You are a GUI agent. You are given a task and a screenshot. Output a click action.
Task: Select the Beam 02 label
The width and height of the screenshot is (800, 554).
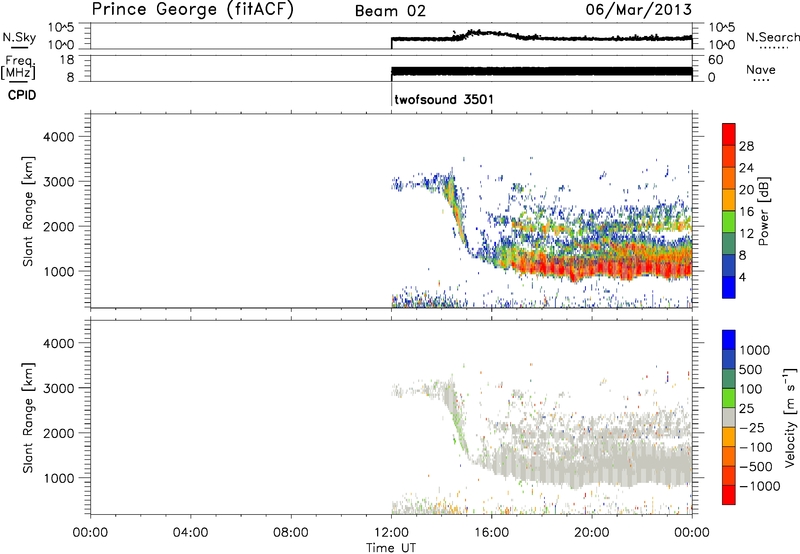point(390,11)
